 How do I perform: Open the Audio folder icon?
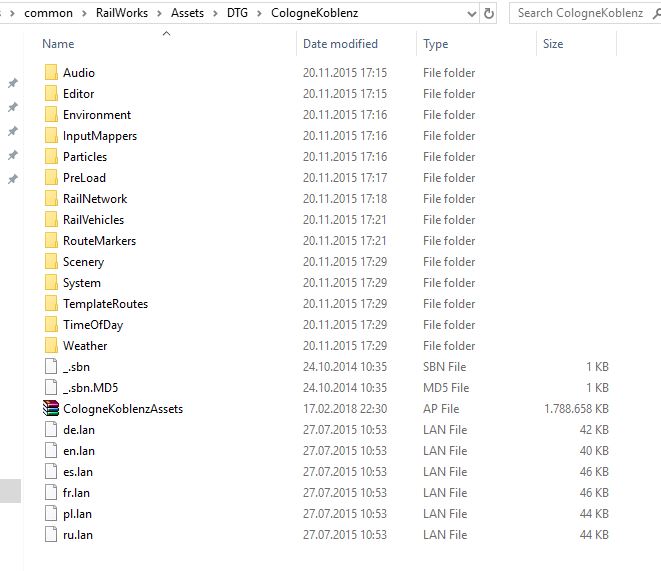pos(51,72)
